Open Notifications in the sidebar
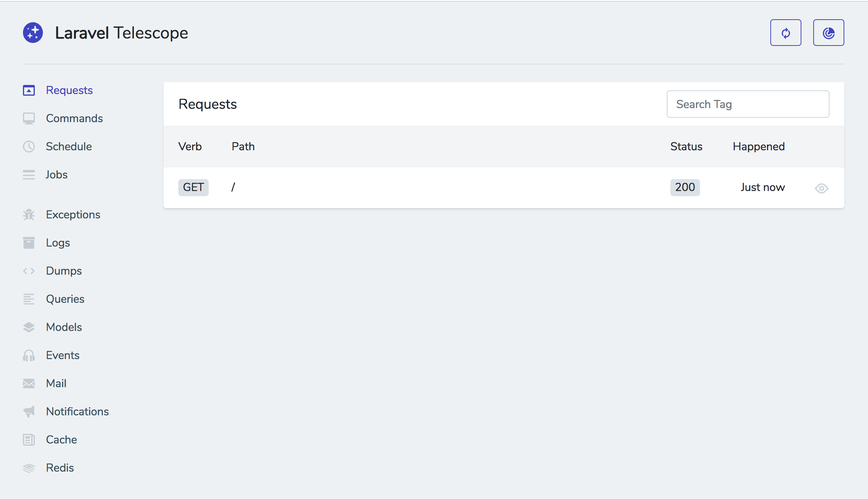This screenshot has width=868, height=499. coord(77,411)
